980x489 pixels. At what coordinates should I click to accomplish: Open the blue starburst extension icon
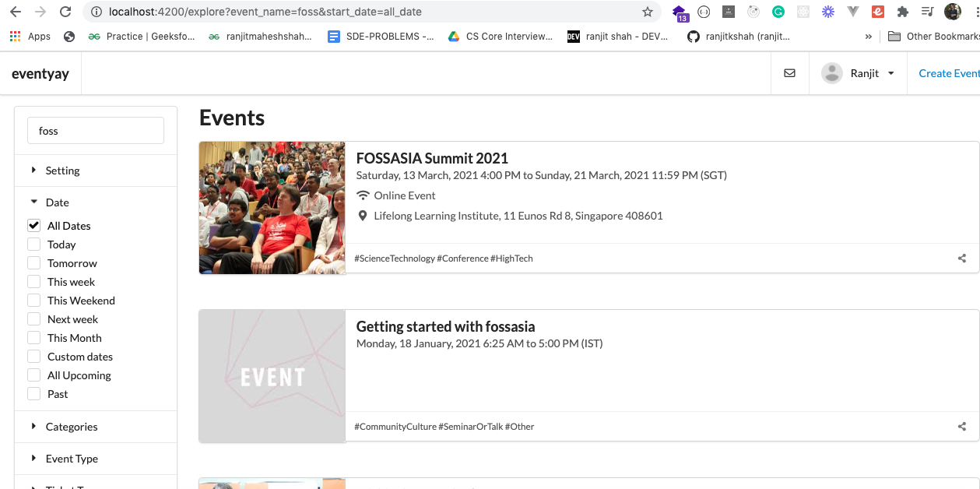[828, 12]
